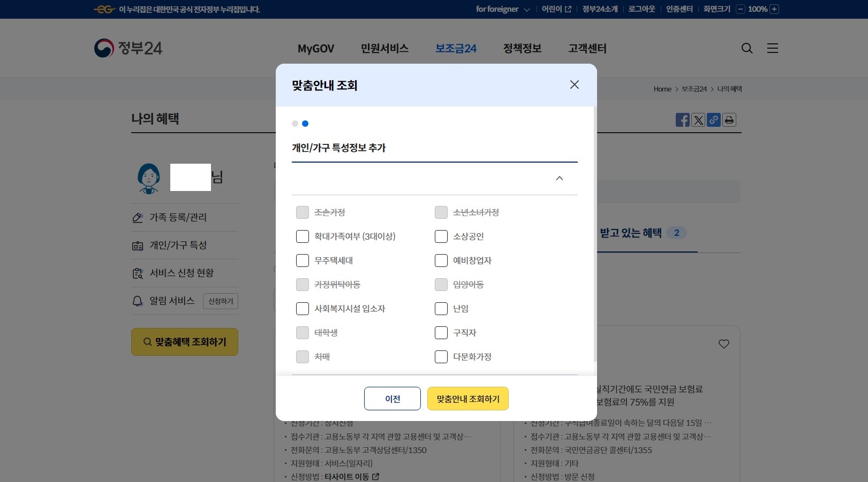868x482 pixels.
Task: Open 알림 서비스 via the bell icon
Action: tap(138, 301)
